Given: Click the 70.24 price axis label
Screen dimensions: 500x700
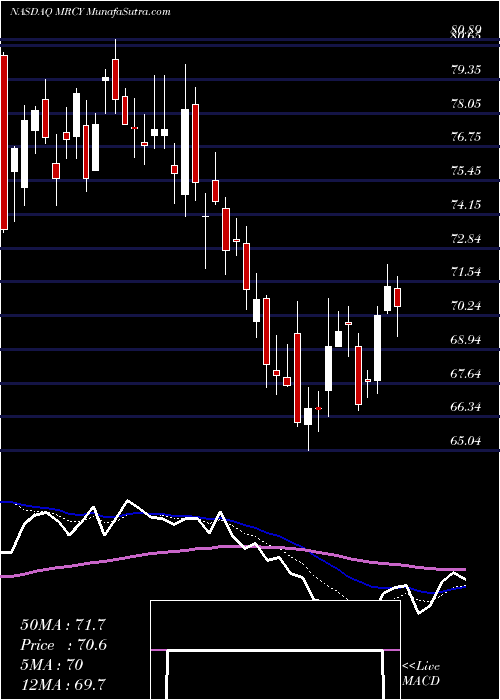Looking at the screenshot, I should pos(466,306).
